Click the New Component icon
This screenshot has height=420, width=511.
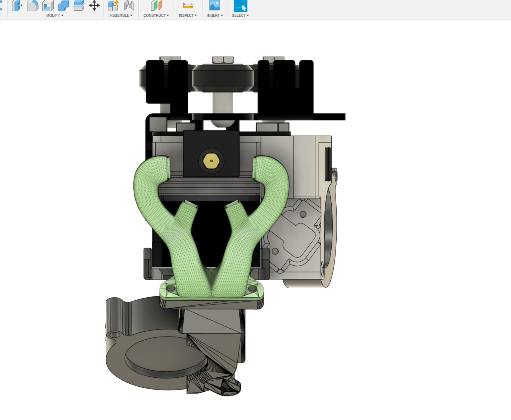(113, 5)
